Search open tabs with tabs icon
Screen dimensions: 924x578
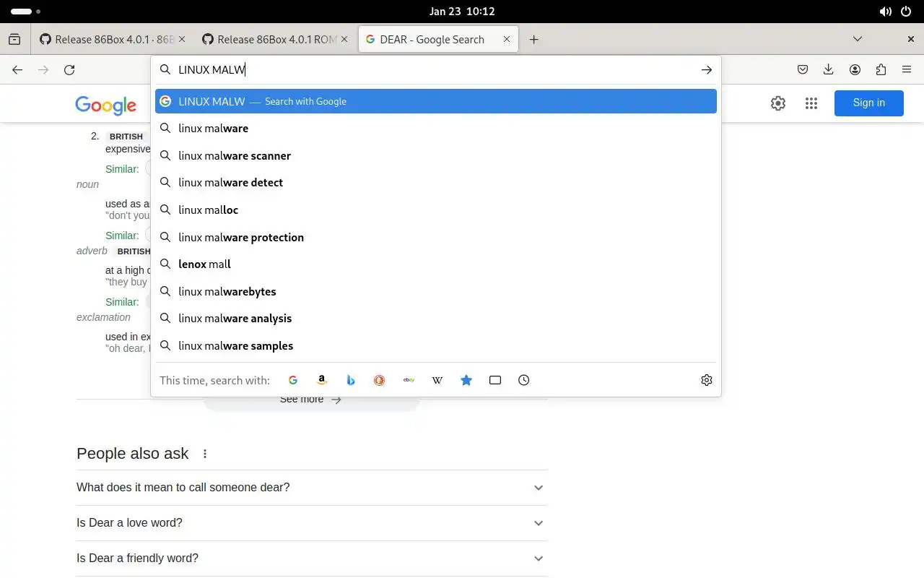pyautogui.click(x=495, y=380)
